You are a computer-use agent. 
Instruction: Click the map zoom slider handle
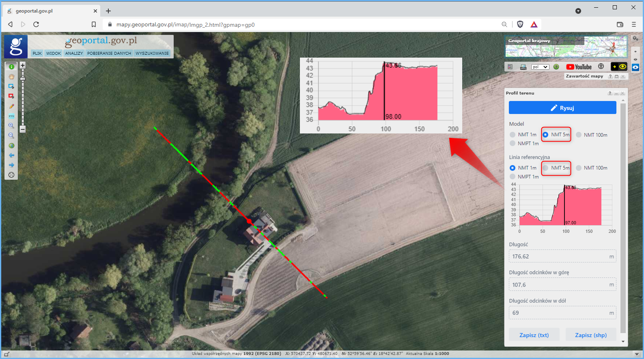23,79
